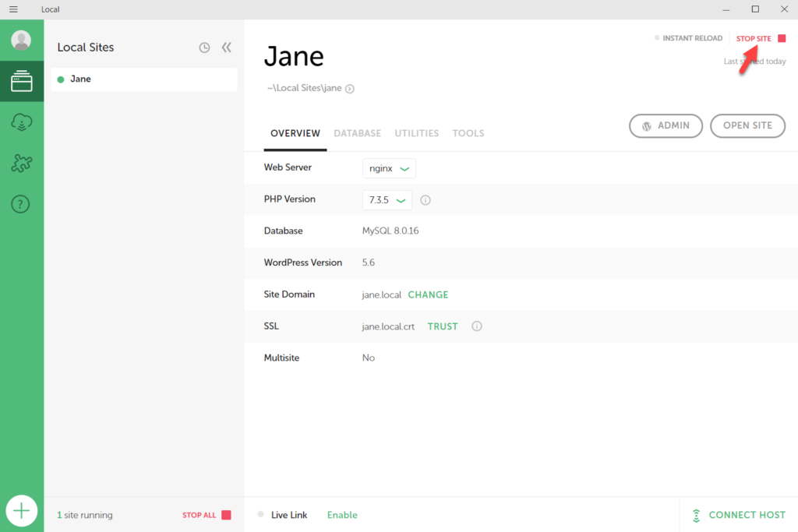
Task: Click the Connect Host label
Action: (747, 515)
